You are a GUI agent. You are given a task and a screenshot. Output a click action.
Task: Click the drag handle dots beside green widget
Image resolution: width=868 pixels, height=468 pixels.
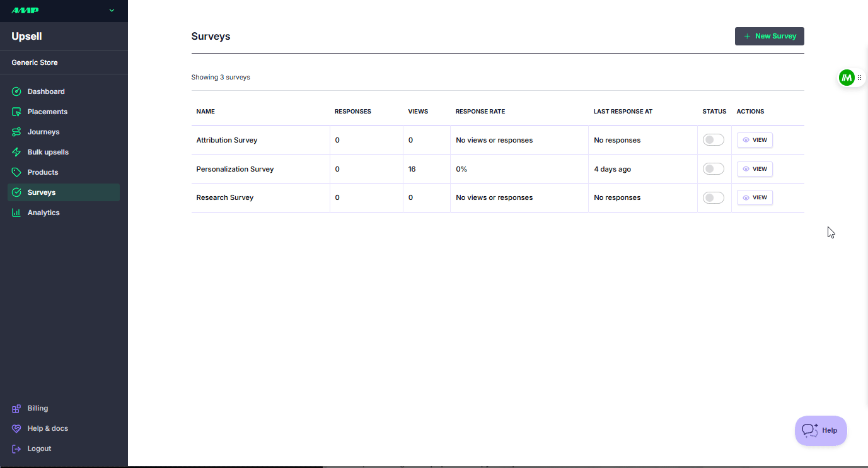(x=860, y=78)
